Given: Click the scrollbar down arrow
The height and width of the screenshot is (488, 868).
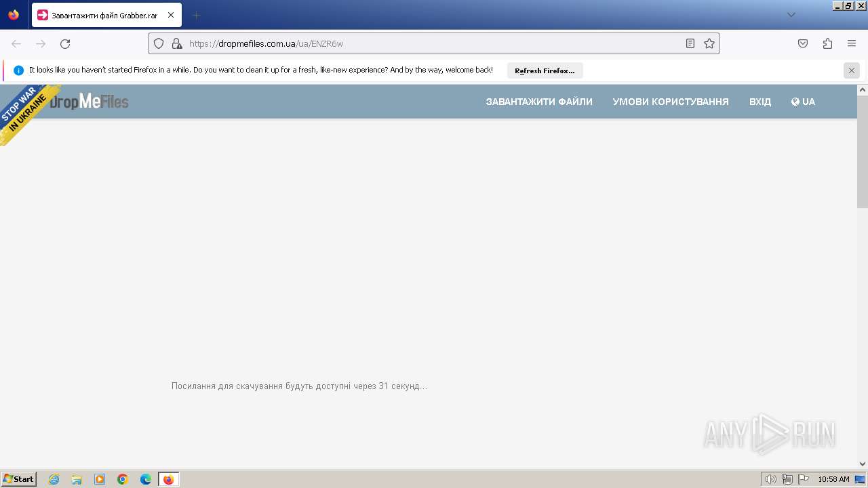Looking at the screenshot, I should point(863,464).
